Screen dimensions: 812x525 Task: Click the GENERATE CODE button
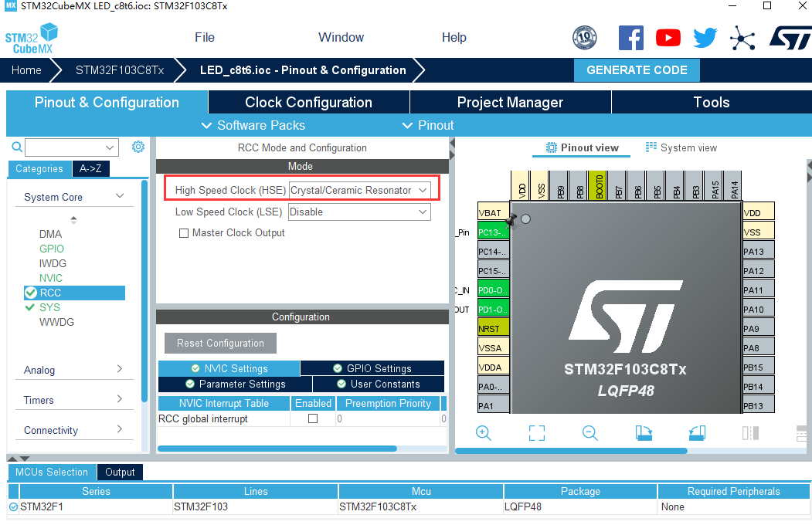coord(637,70)
